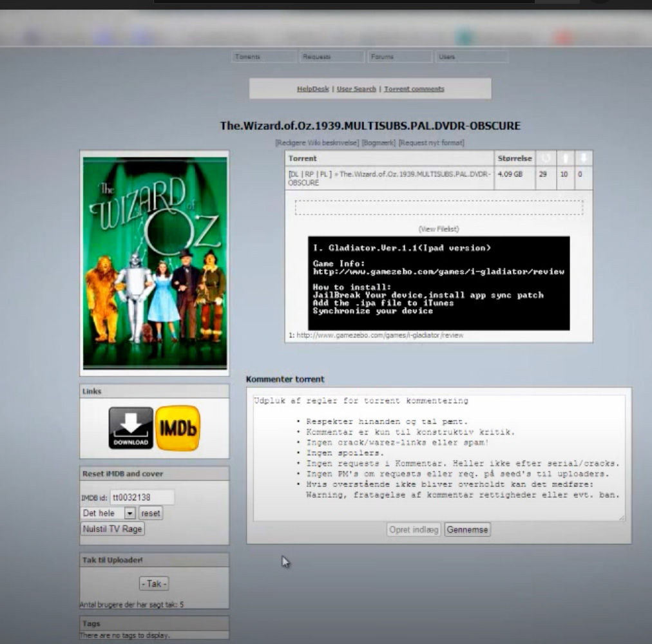Click the 29 value in the torrent row
This screenshot has width=652, height=644.
point(542,174)
